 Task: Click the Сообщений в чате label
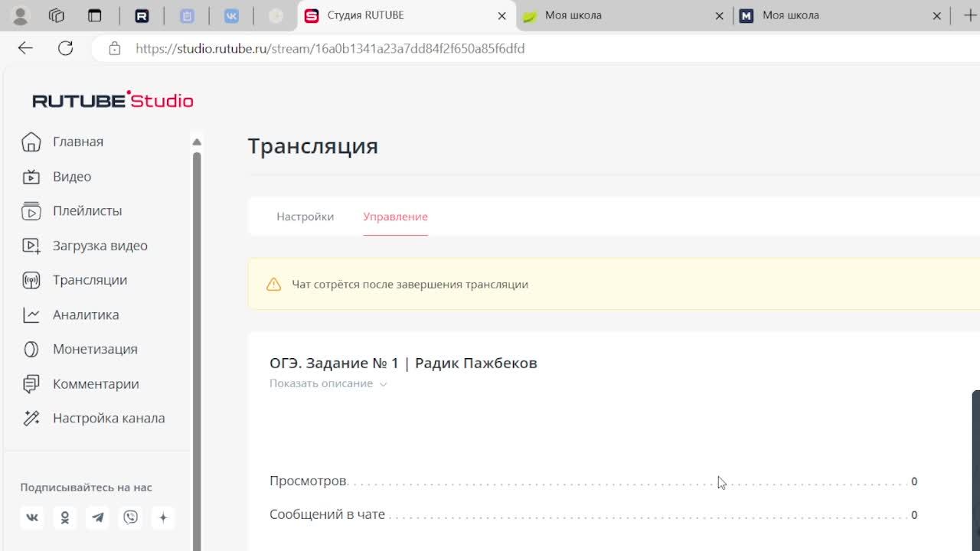point(327,515)
